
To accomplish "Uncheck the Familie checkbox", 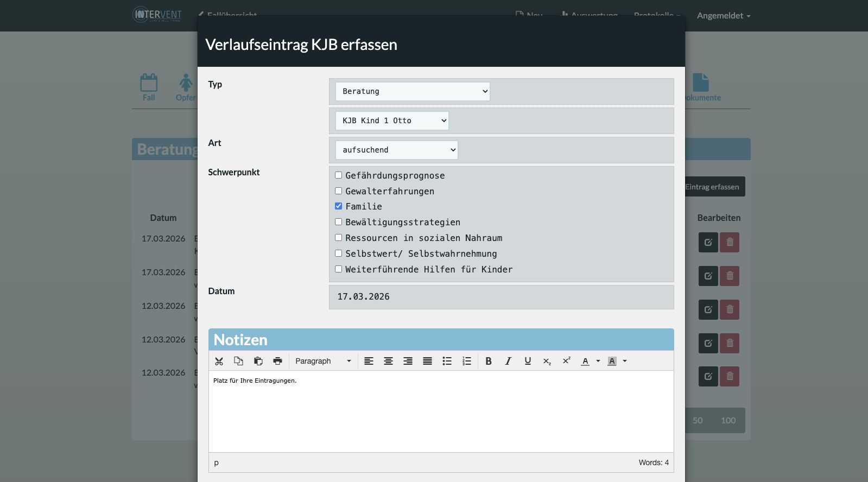I will (x=338, y=206).
